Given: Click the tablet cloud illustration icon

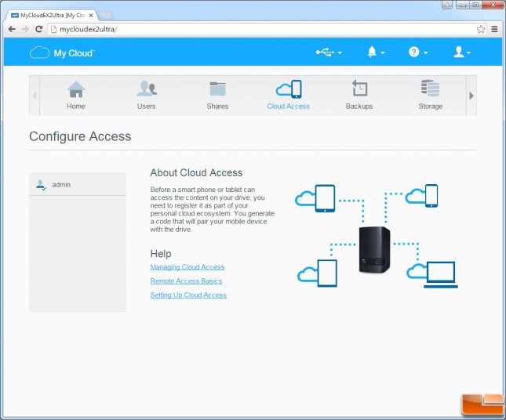Looking at the screenshot, I should (315, 198).
